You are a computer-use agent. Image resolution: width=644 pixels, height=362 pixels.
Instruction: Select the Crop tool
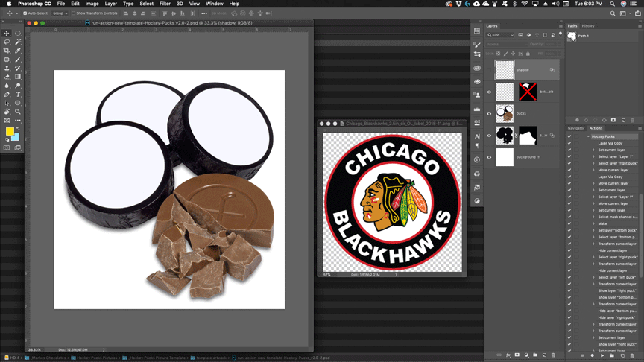[x=7, y=51]
